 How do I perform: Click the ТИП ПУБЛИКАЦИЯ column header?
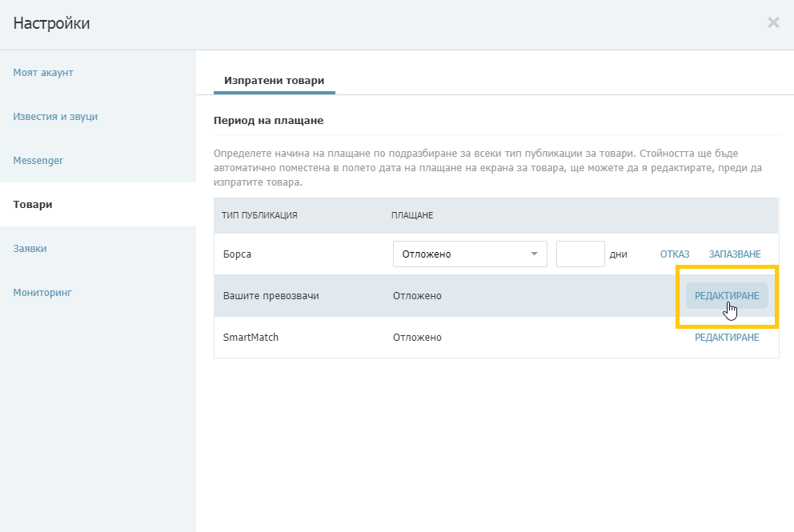pos(259,215)
